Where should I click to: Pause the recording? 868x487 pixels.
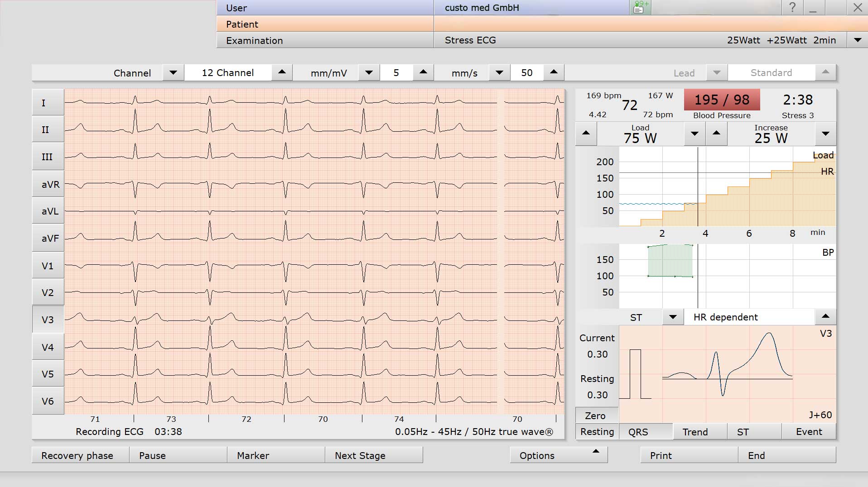178,455
